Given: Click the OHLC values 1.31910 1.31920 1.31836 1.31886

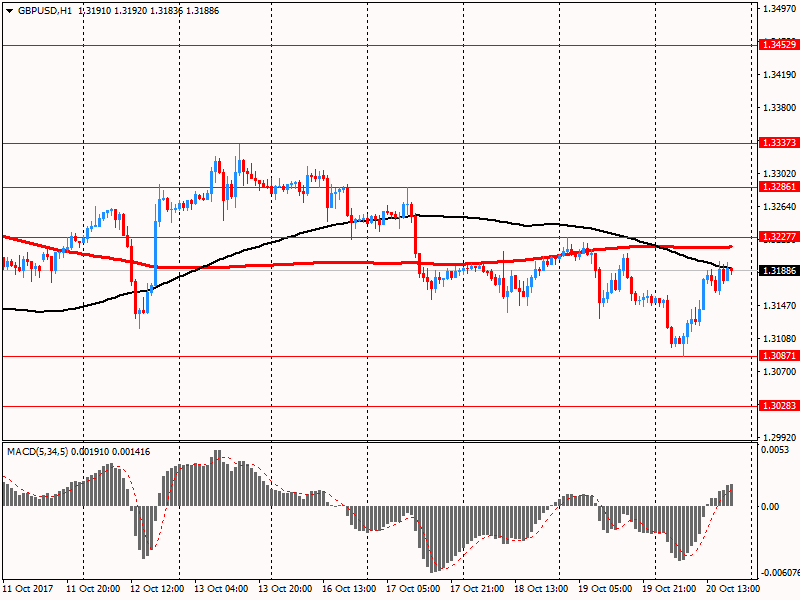Looking at the screenshot, I should pos(149,11).
